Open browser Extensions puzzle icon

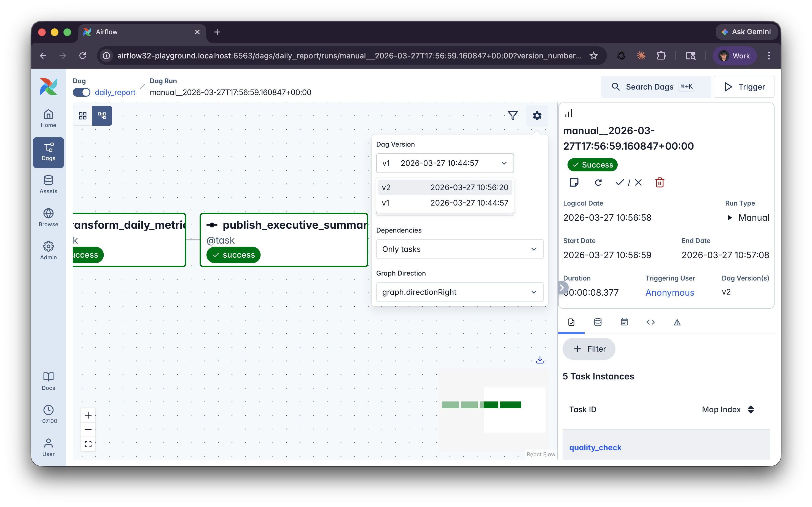pos(661,56)
